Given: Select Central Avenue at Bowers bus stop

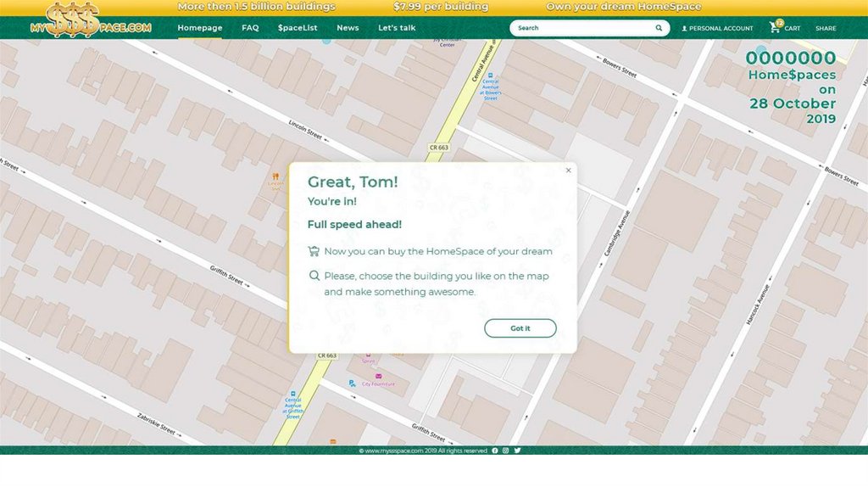Looking at the screenshot, I should (491, 76).
